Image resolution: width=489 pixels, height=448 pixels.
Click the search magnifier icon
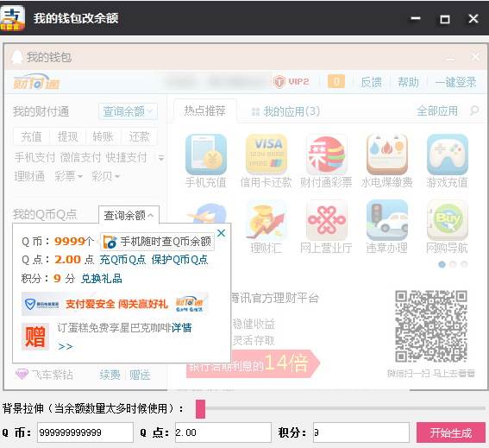474,110
